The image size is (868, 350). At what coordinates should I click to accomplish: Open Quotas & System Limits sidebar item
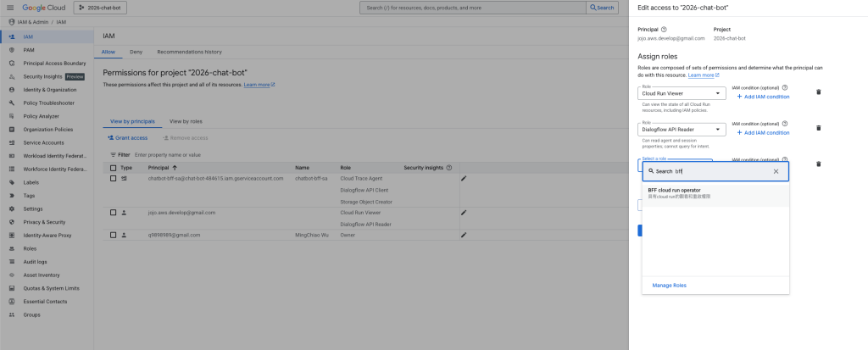pos(51,288)
